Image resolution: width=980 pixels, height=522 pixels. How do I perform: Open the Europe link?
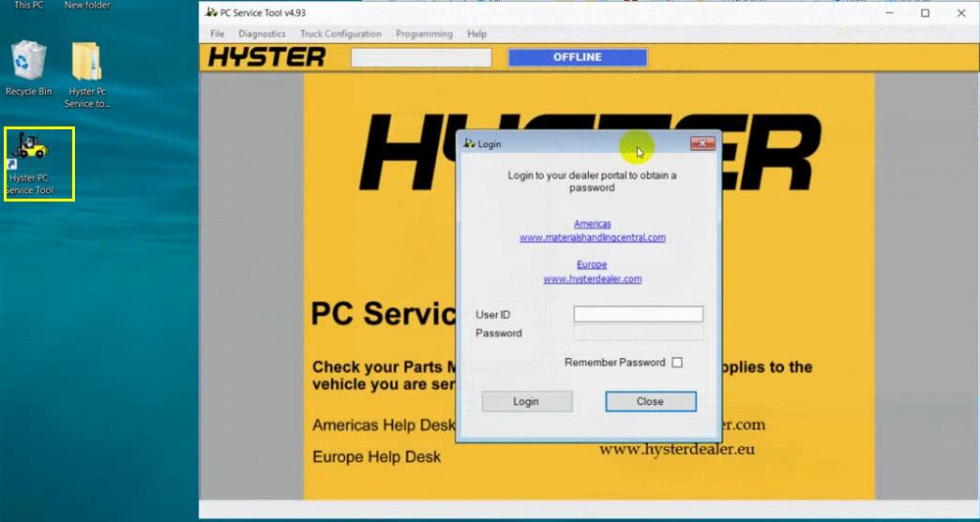tap(592, 264)
